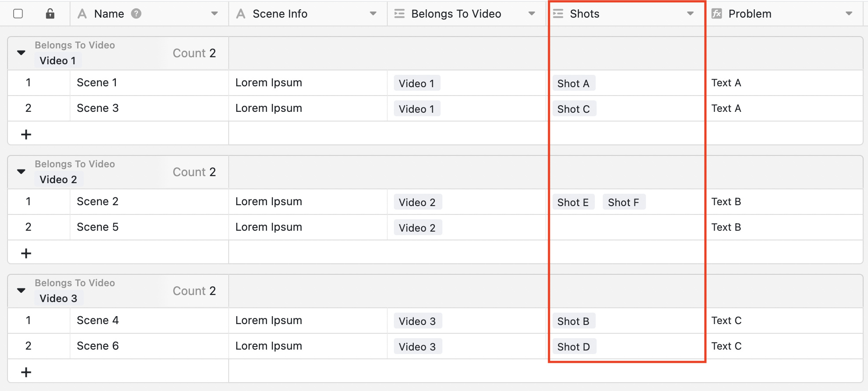Toggle the select-all checkbox in header
This screenshot has height=391, width=868.
click(18, 14)
